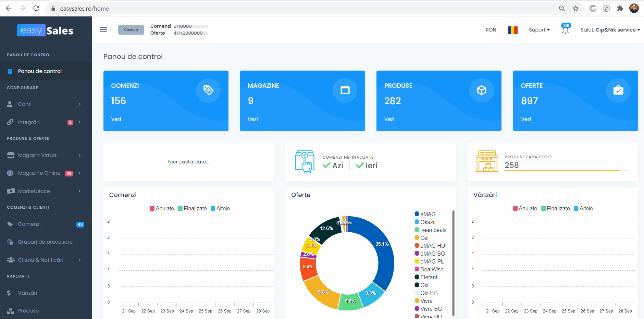Viewport: 644px width, 319px height.
Task: Click the tag icon in the Comenzi card
Action: (x=208, y=90)
